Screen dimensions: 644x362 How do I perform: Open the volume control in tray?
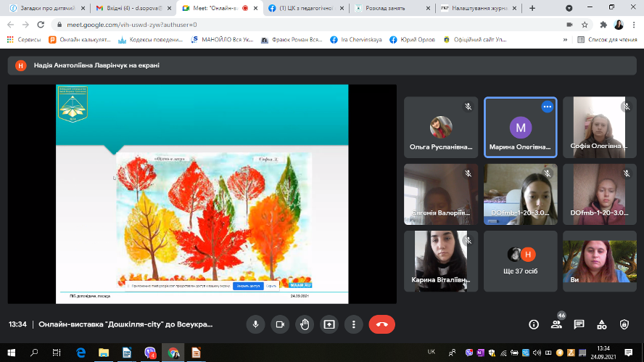point(537,353)
